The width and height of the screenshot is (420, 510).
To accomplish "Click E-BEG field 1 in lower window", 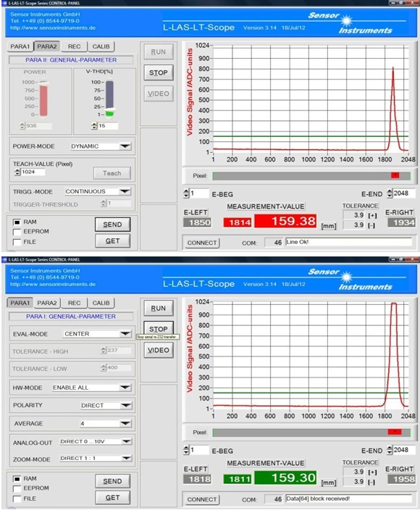I will pyautogui.click(x=199, y=450).
